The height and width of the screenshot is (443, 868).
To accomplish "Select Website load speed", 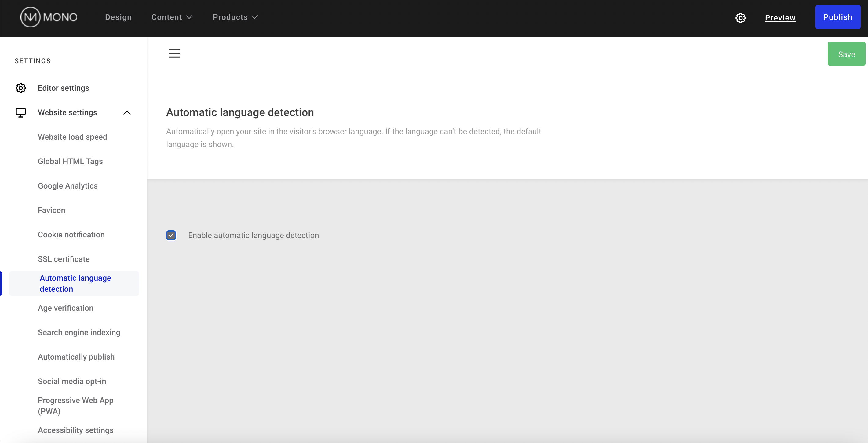I will point(72,137).
